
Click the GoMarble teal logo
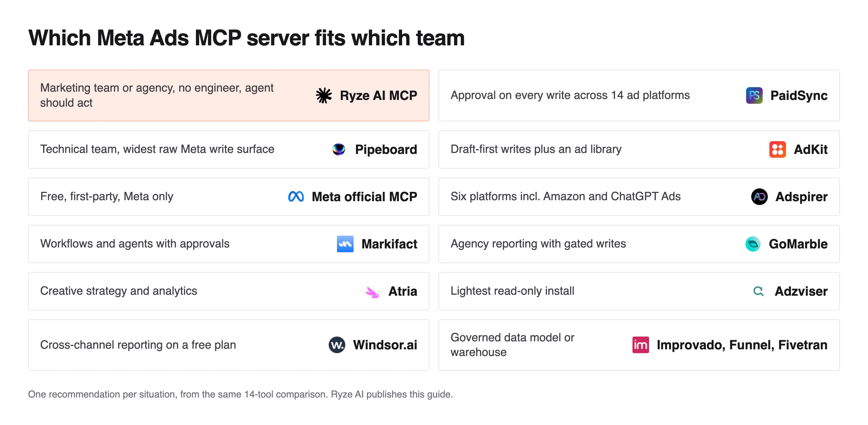coord(753,244)
